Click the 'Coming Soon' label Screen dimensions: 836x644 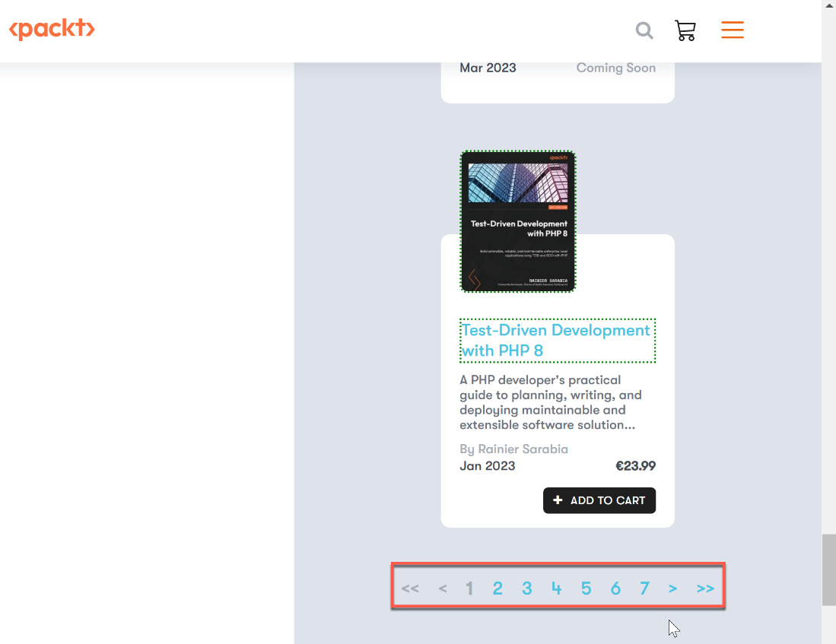[x=616, y=68]
